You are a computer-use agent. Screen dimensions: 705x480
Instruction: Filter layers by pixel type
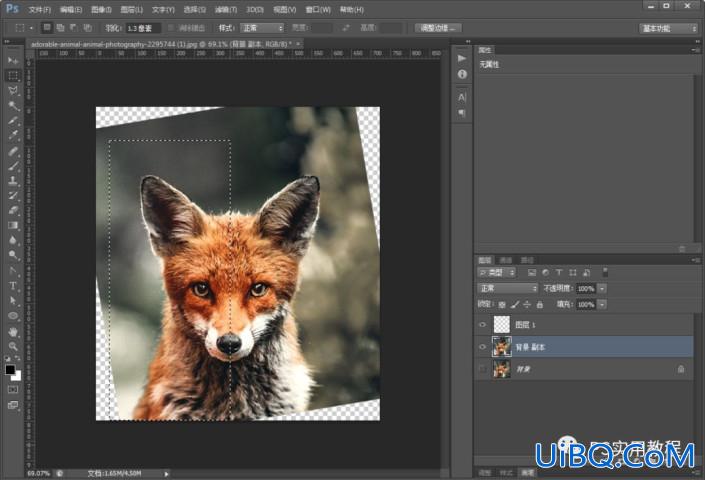pyautogui.click(x=532, y=272)
